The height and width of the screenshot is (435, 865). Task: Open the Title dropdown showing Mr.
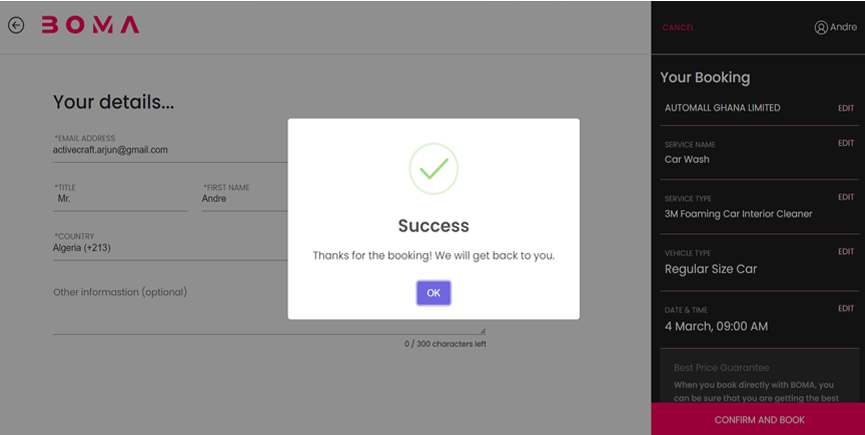120,199
